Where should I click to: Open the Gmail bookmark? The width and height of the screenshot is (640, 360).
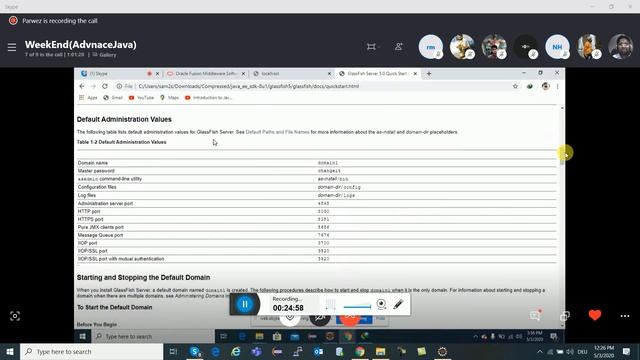coord(113,98)
